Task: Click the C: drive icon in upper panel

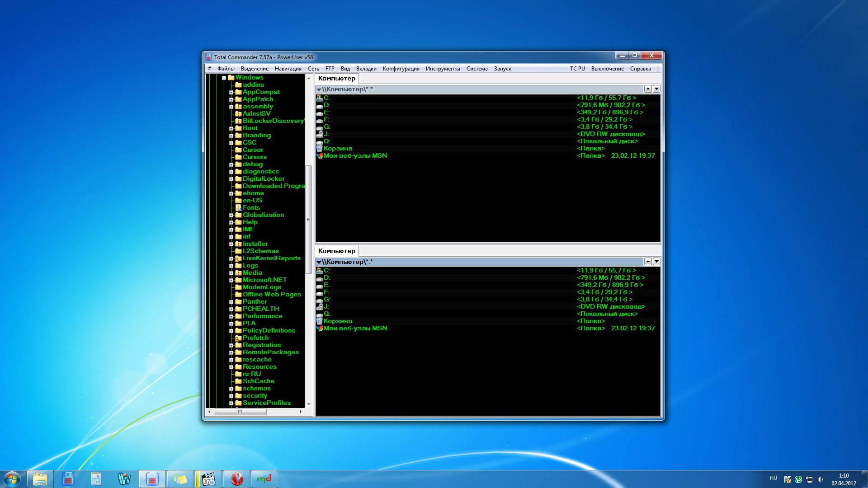Action: click(x=320, y=98)
